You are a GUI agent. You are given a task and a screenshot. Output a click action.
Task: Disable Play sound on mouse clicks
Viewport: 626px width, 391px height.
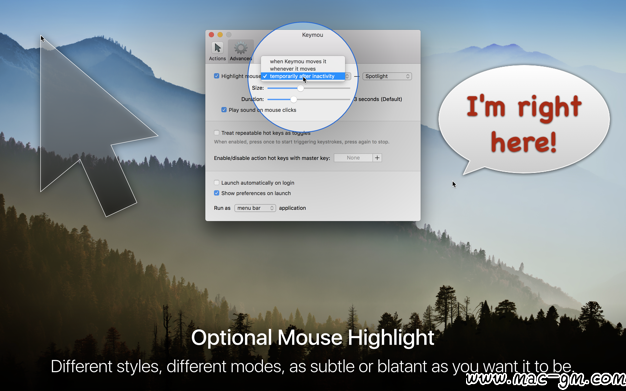point(224,109)
